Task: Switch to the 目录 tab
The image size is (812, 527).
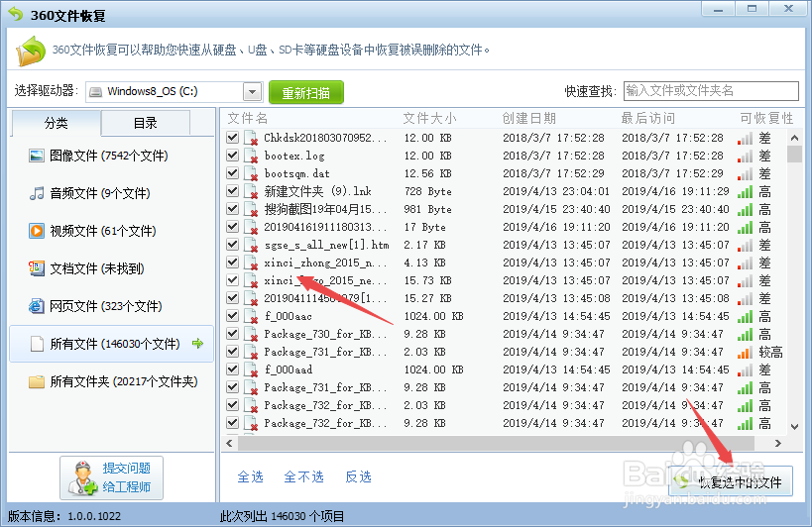Action: (x=146, y=123)
